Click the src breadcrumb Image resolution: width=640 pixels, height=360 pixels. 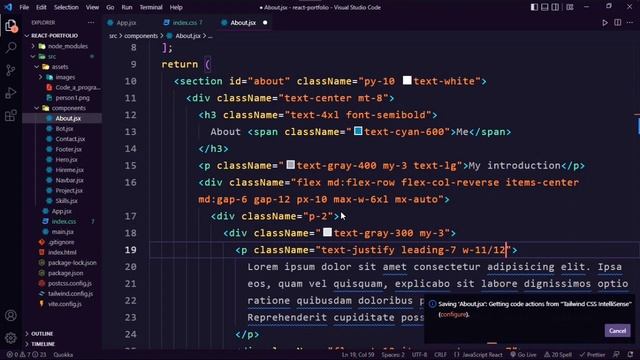coord(113,36)
